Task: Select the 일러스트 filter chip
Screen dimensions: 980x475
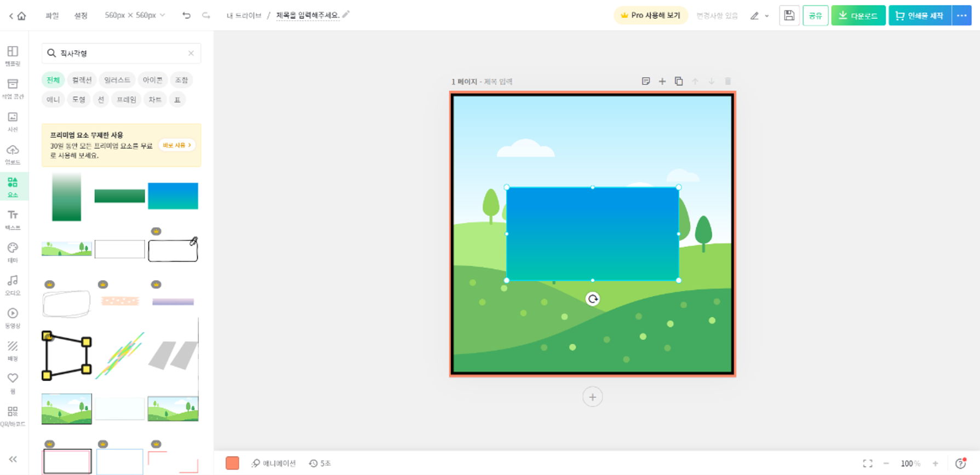Action: [x=117, y=80]
